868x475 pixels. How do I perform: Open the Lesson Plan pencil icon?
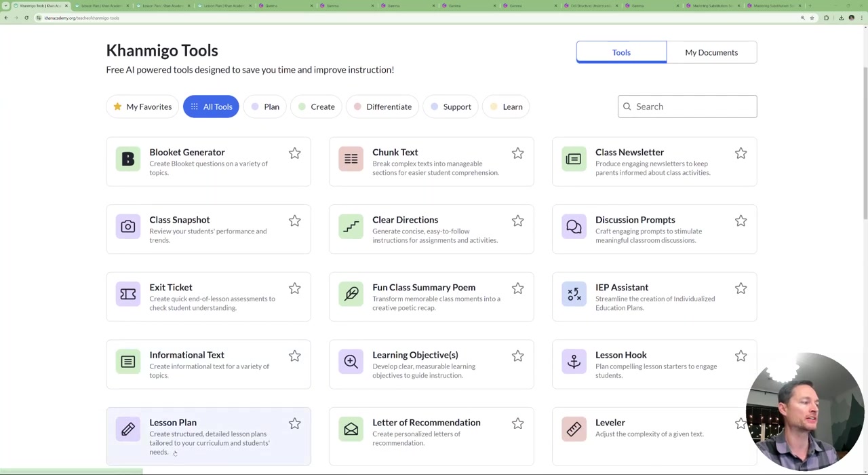[x=128, y=429]
